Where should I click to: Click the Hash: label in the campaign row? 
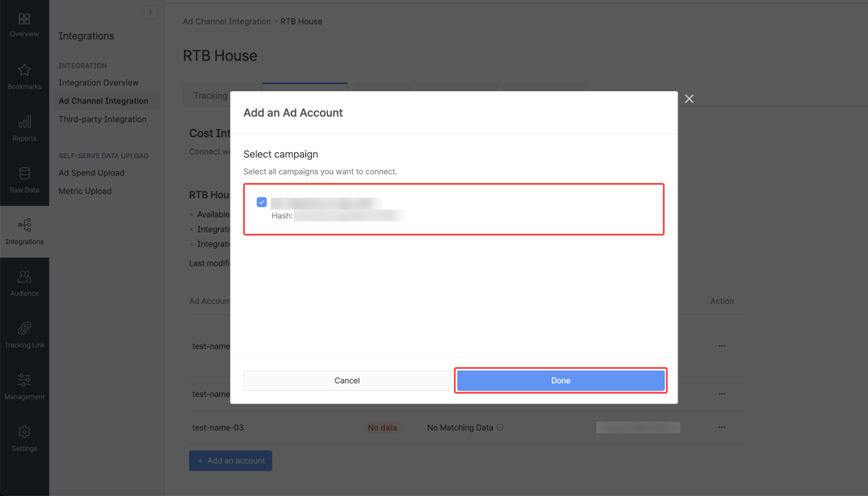282,216
